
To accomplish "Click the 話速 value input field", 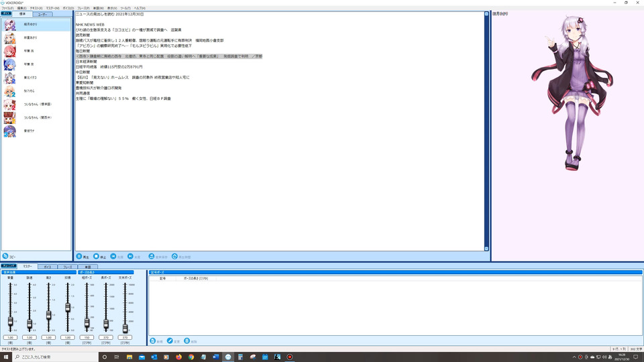I will [x=30, y=337].
